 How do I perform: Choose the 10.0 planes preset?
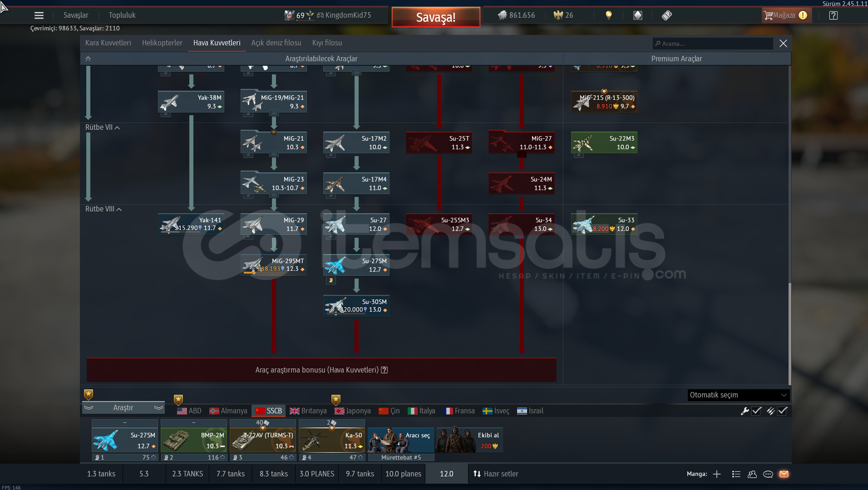pos(404,474)
